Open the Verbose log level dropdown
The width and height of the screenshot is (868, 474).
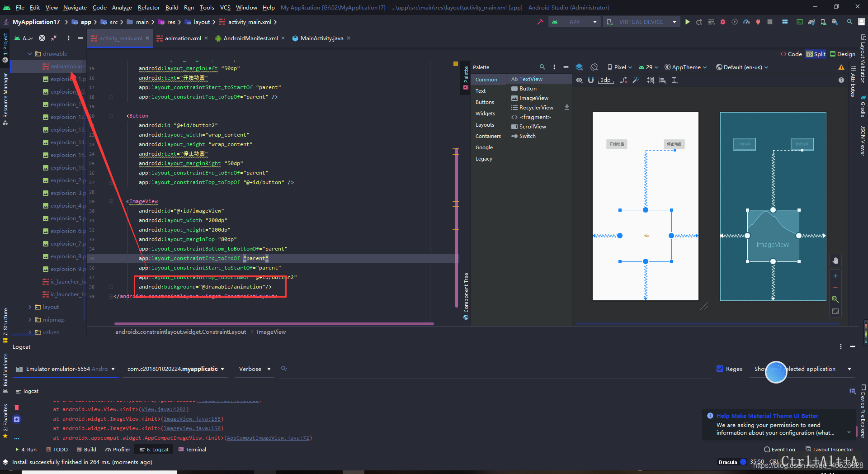click(255, 369)
